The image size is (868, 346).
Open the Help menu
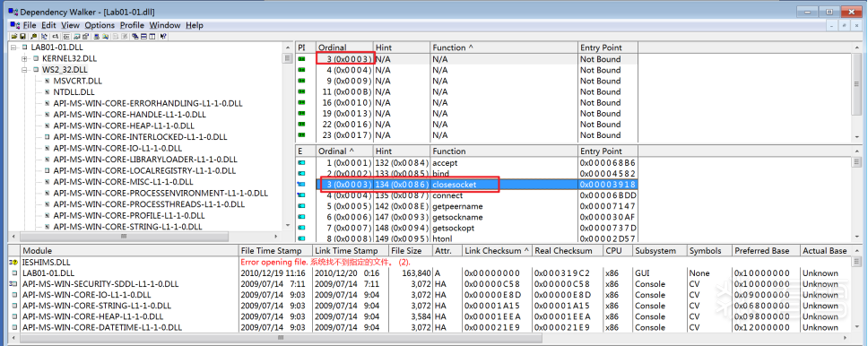(195, 25)
